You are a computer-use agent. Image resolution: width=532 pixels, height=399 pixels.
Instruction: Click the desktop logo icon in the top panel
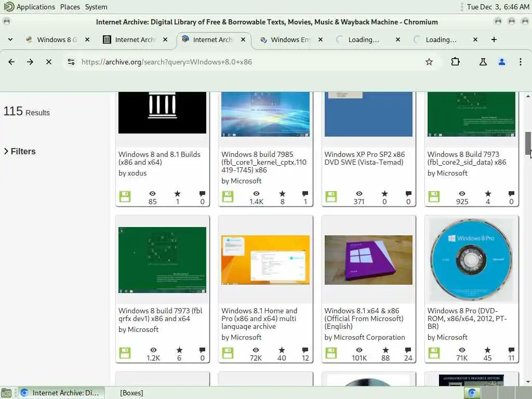8,6
